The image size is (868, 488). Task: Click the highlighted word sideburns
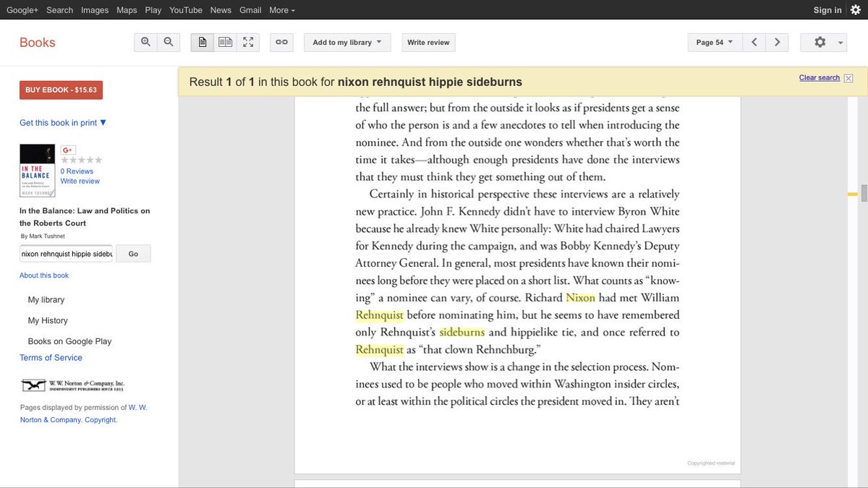462,333
